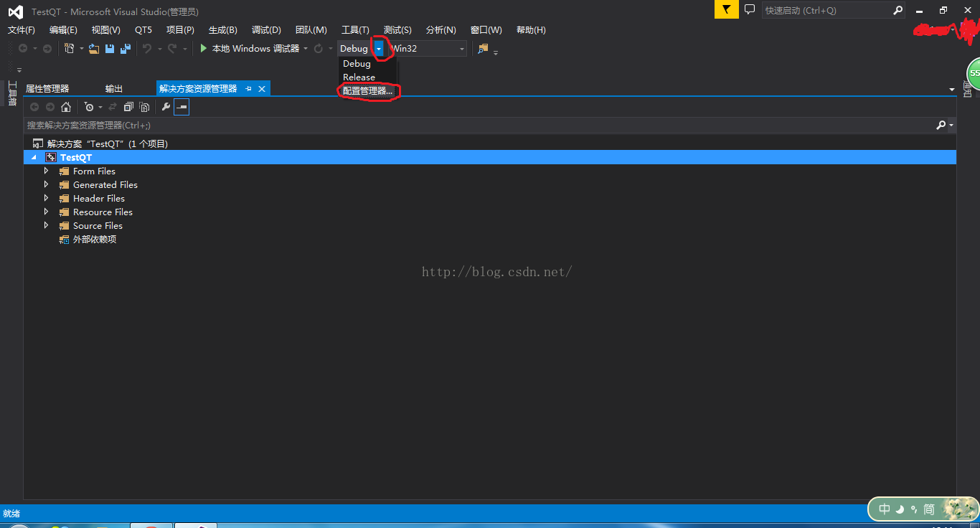Open the 窗口(W) menu

(x=486, y=29)
